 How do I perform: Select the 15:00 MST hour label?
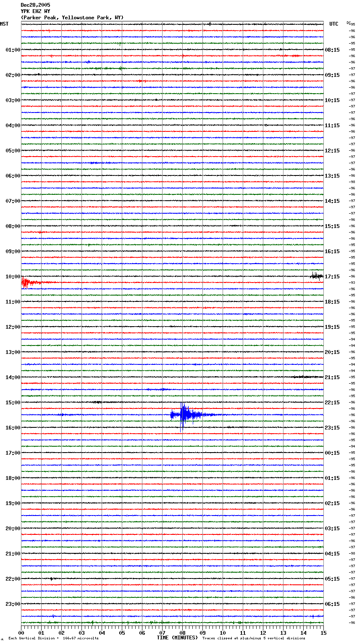(x=13, y=403)
